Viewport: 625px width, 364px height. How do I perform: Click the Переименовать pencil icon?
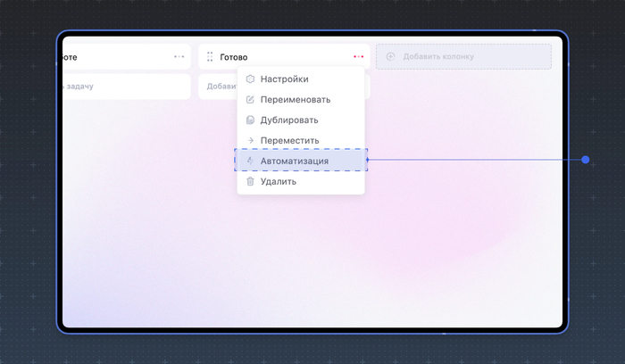click(250, 99)
